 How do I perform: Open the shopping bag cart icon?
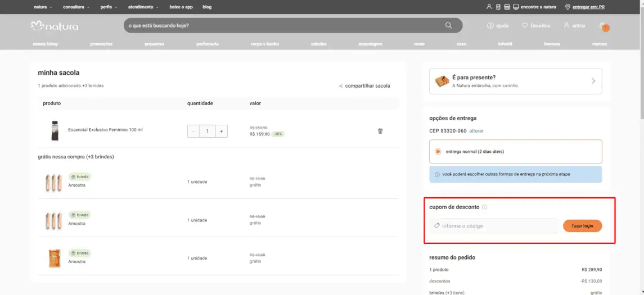604,26
